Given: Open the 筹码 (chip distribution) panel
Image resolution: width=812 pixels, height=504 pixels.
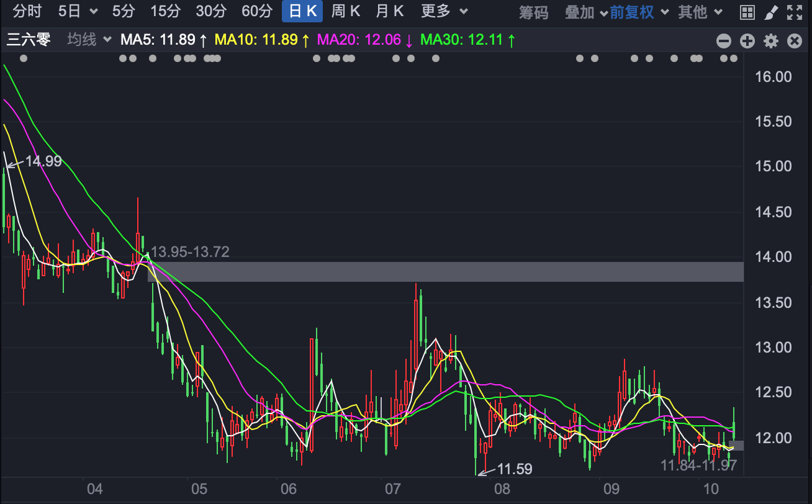Looking at the screenshot, I should 533,12.
